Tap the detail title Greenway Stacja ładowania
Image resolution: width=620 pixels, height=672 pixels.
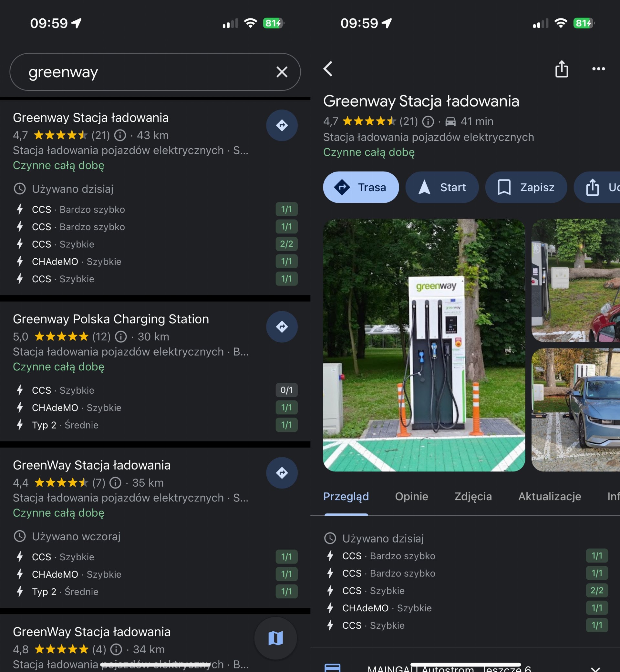tap(421, 101)
